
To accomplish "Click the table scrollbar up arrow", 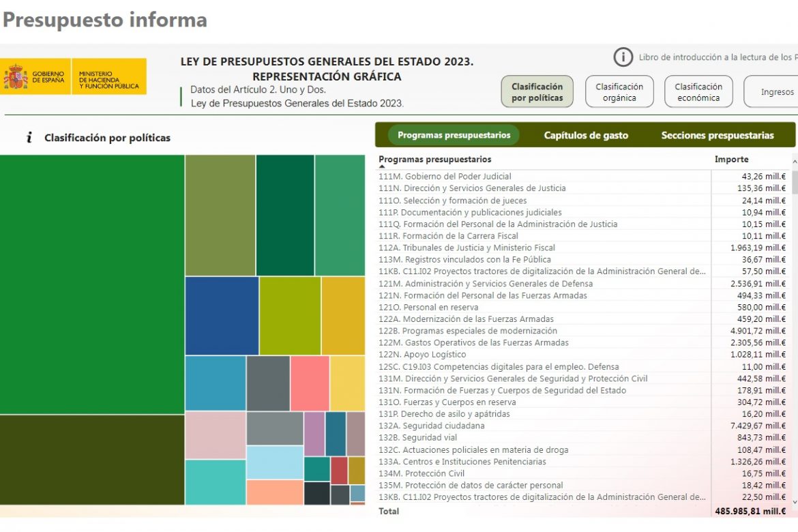I will [x=795, y=162].
